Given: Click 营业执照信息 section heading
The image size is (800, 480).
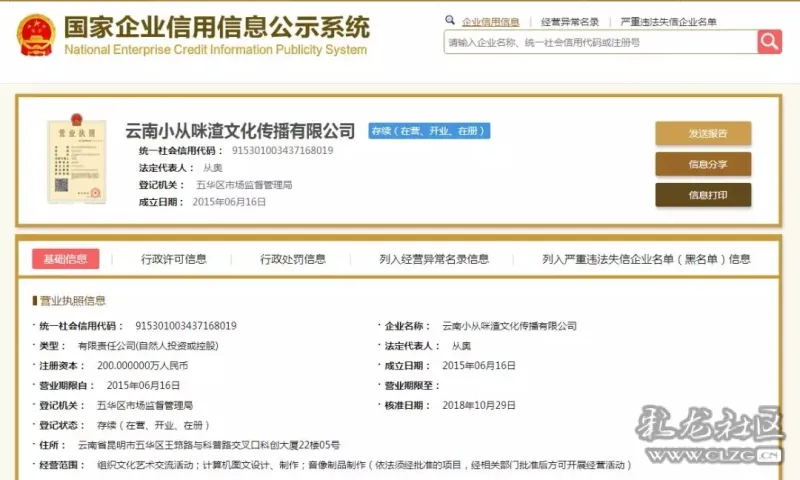Looking at the screenshot, I should click(x=72, y=300).
